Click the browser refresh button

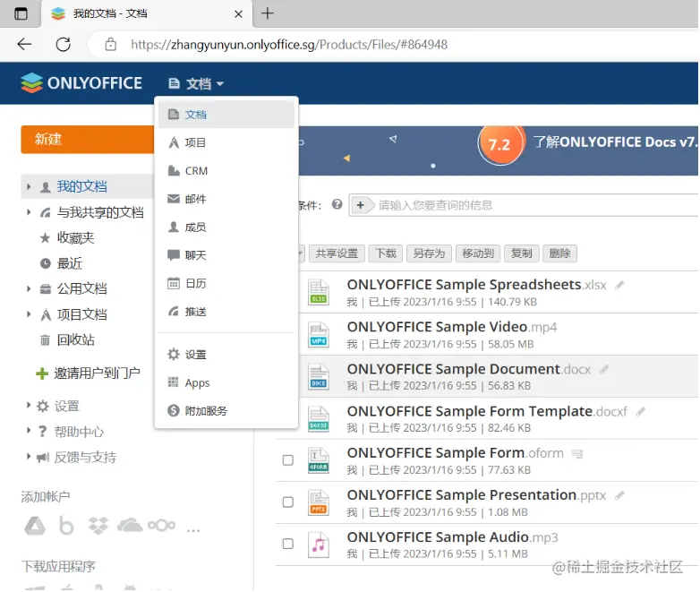[64, 44]
